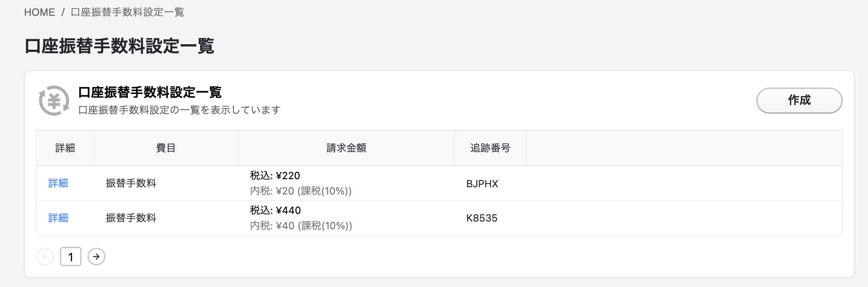Click the 請求金額 column header
The width and height of the screenshot is (868, 287).
(x=346, y=148)
